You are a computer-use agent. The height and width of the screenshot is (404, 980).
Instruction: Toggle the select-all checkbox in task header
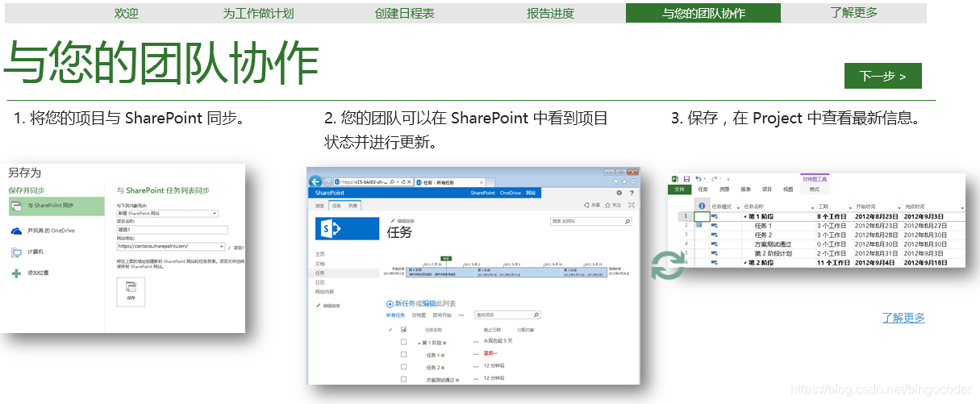[x=404, y=330]
